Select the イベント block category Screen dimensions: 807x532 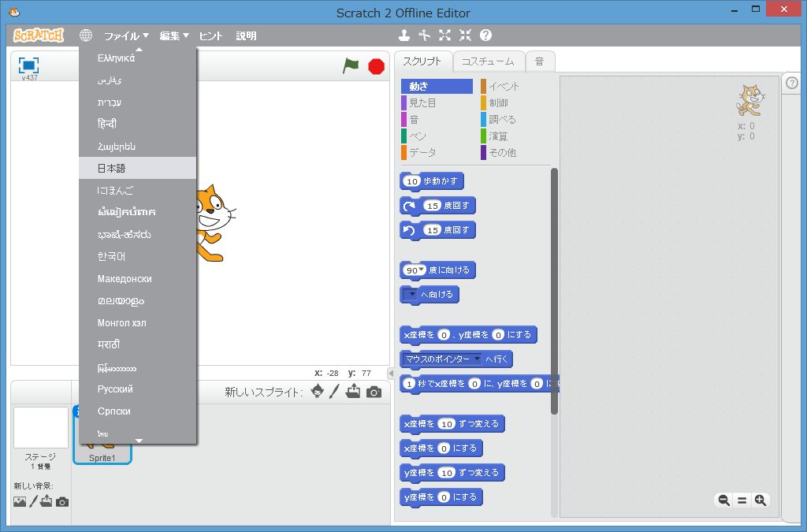[x=504, y=87]
